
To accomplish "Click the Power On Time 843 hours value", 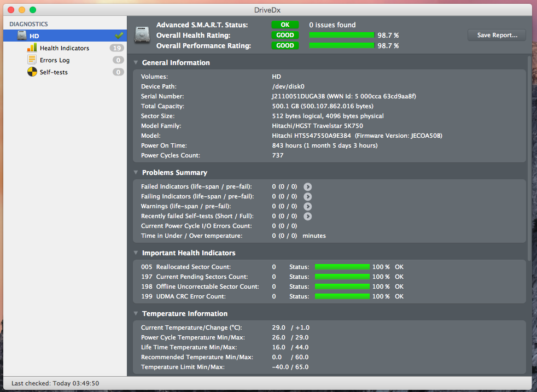I will (325, 145).
